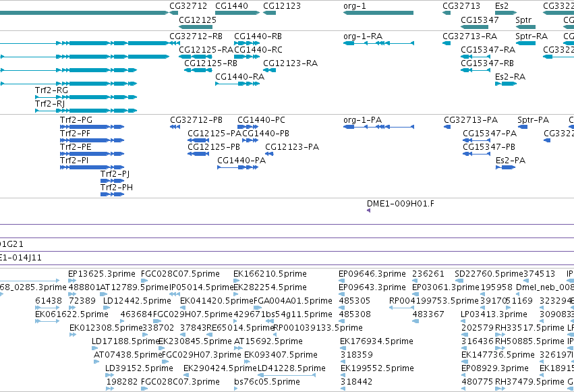The height and width of the screenshot is (392, 574).
Task: Select EST EP13625.3prime
Action: coord(102,274)
